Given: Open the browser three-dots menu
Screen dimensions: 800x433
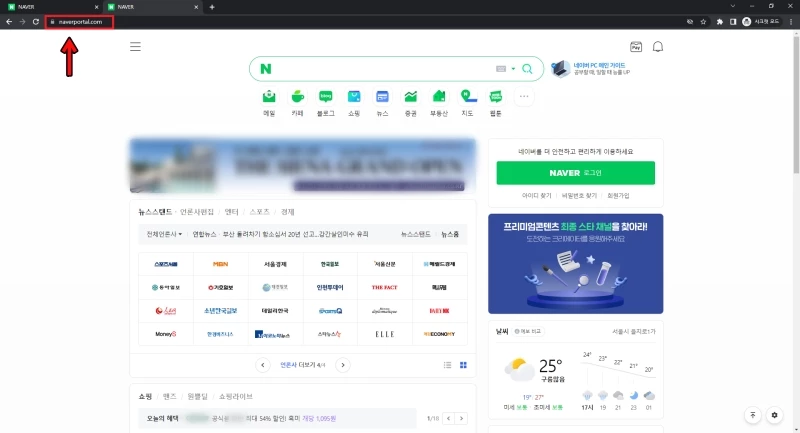Looking at the screenshot, I should 791,22.
